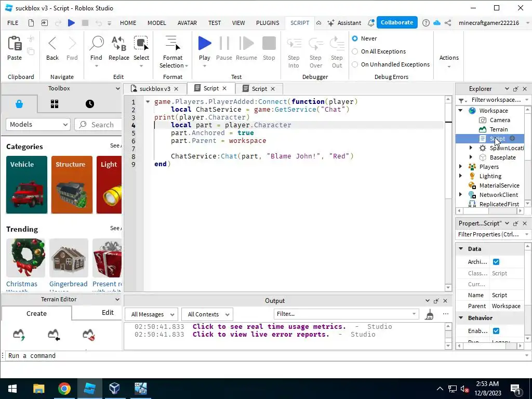This screenshot has width=532, height=399.
Task: Open the Toolbox Marketplace tab icon
Action: pos(19,104)
